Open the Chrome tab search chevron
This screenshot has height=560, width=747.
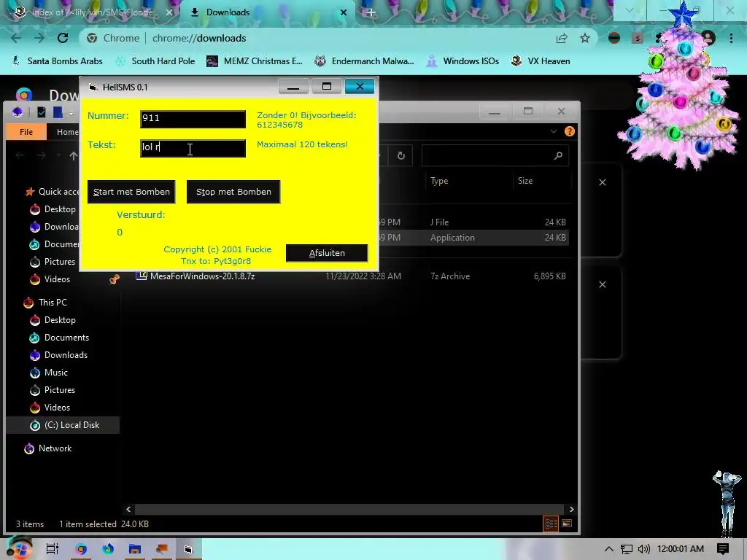(x=630, y=10)
